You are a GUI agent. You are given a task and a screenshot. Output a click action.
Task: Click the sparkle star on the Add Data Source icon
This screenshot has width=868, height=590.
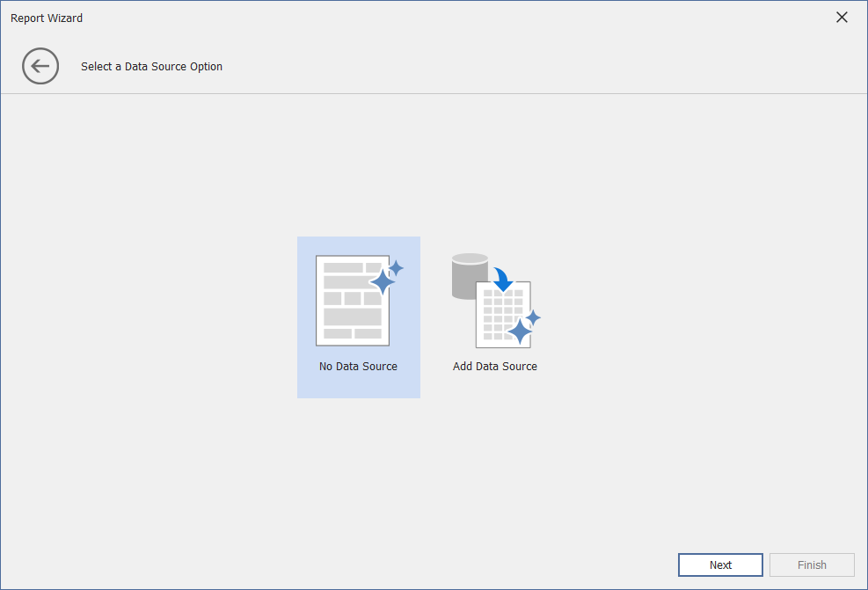pyautogui.click(x=522, y=329)
